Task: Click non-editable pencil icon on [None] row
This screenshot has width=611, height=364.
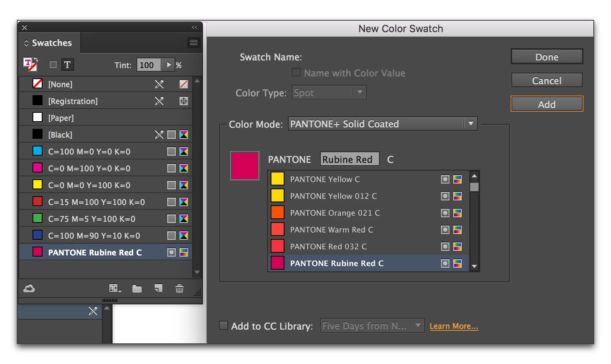Action: [159, 84]
